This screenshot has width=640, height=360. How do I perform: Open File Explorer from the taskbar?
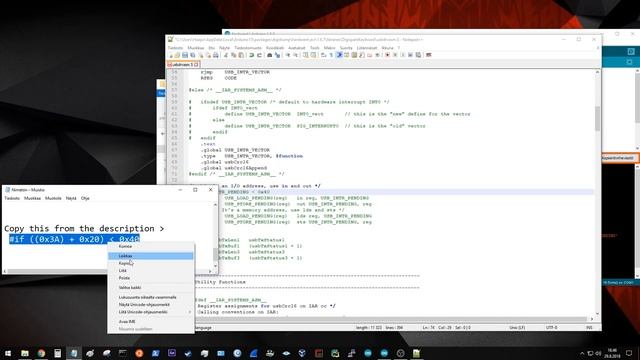(x=25, y=353)
